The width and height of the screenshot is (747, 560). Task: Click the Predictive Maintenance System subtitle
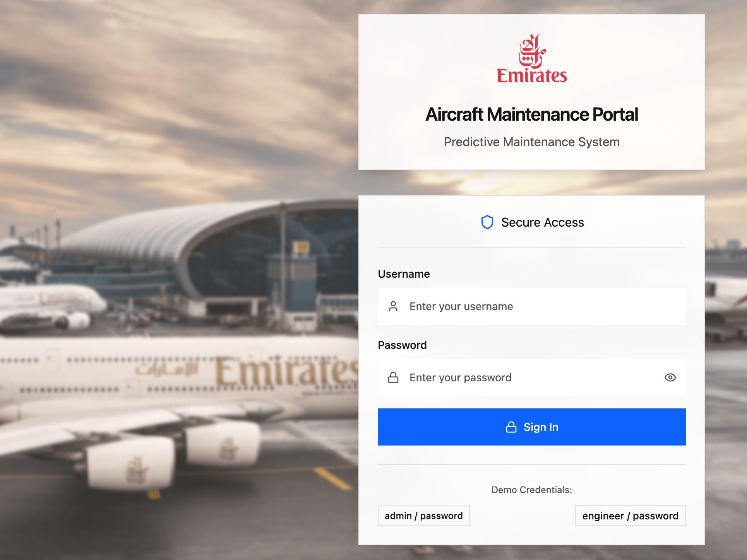[532, 142]
